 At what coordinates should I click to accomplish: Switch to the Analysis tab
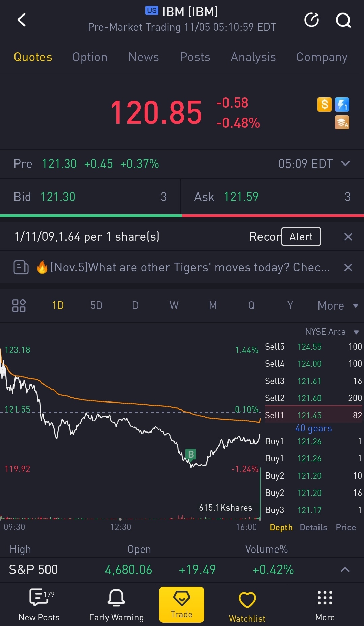click(253, 57)
